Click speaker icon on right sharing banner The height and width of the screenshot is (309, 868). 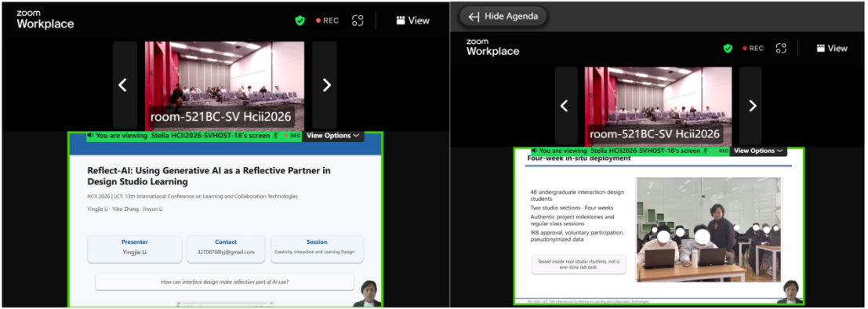tap(535, 150)
